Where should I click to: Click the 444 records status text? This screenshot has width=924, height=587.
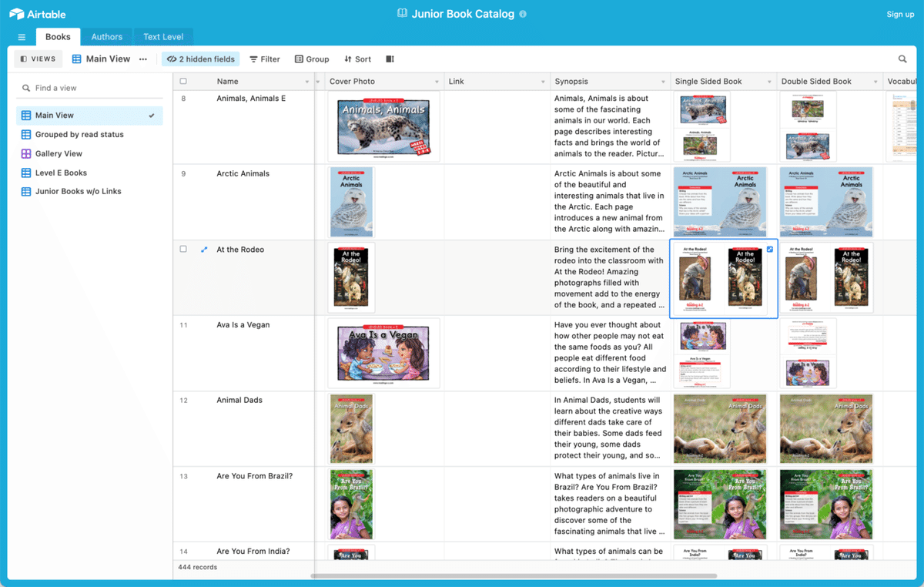tap(197, 567)
